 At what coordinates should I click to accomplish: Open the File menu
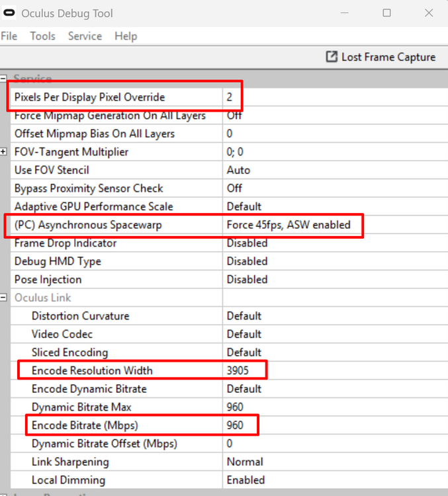click(9, 36)
